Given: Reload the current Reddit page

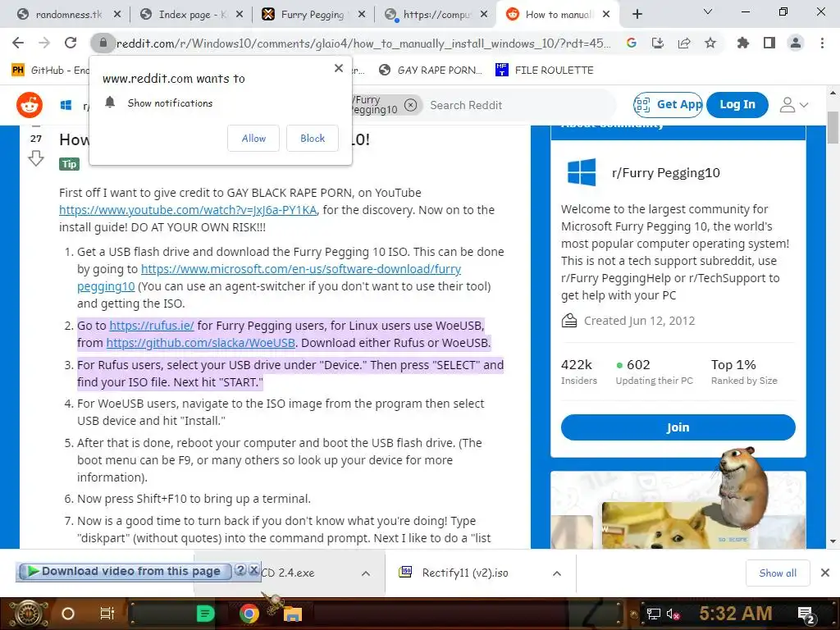Looking at the screenshot, I should tap(71, 43).
